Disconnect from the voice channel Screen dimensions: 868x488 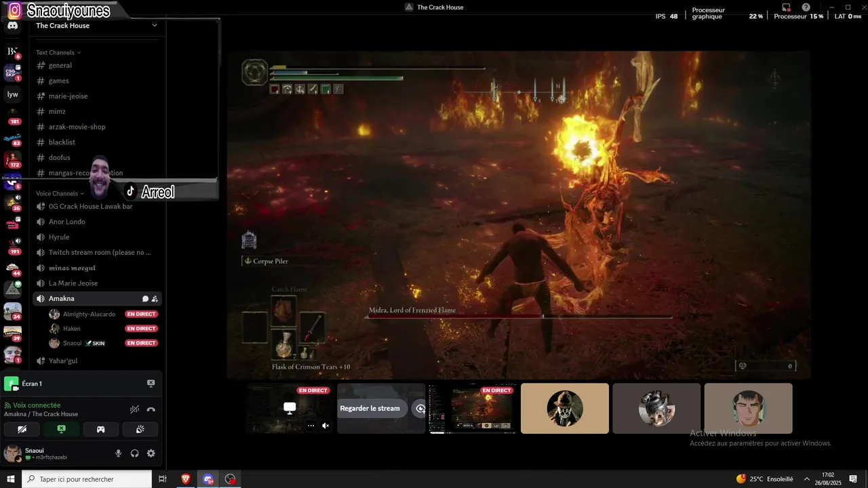click(x=151, y=409)
